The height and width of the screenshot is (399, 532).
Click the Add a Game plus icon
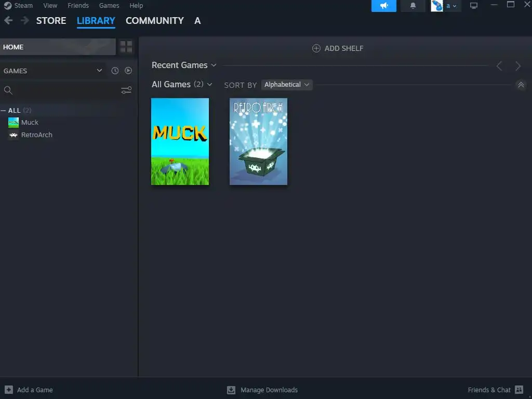[x=9, y=390]
